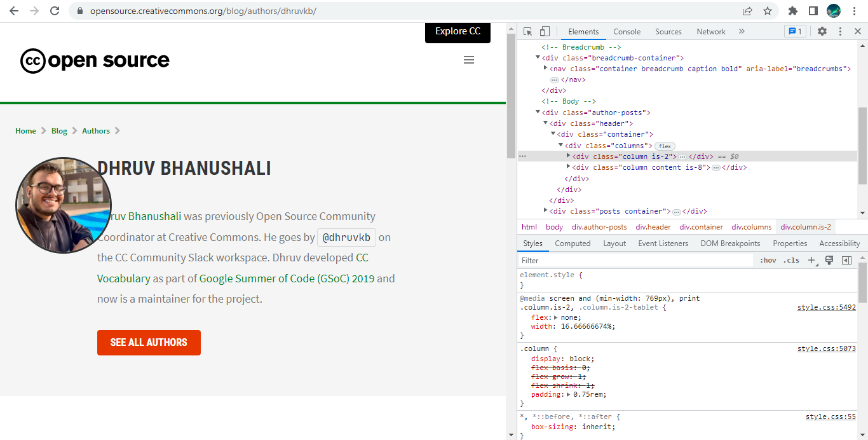Screen dimensions: 868x440
Task: Open the Chrome three-dot menu
Action: [855, 11]
